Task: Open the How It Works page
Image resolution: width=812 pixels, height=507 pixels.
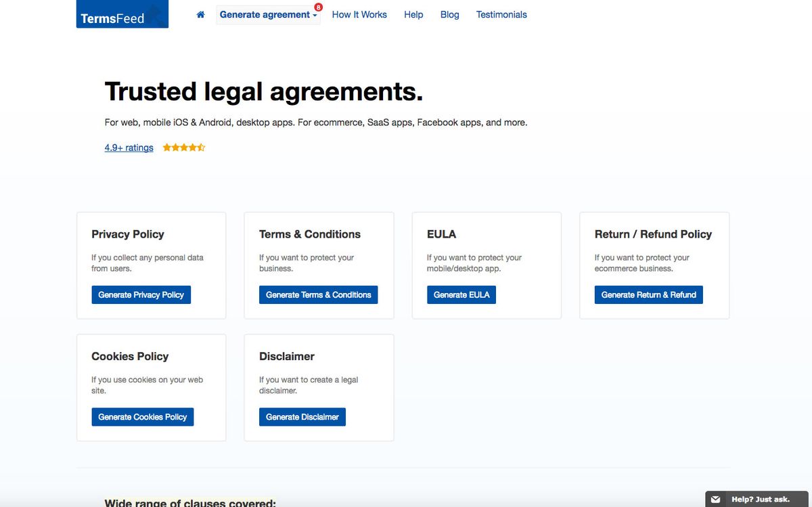Action: pyautogui.click(x=359, y=14)
